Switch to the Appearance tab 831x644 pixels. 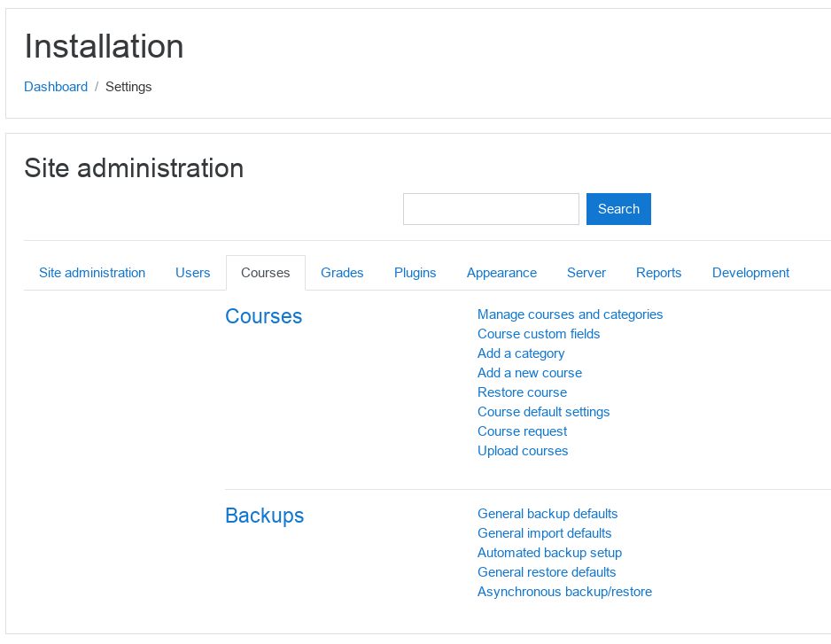(501, 273)
